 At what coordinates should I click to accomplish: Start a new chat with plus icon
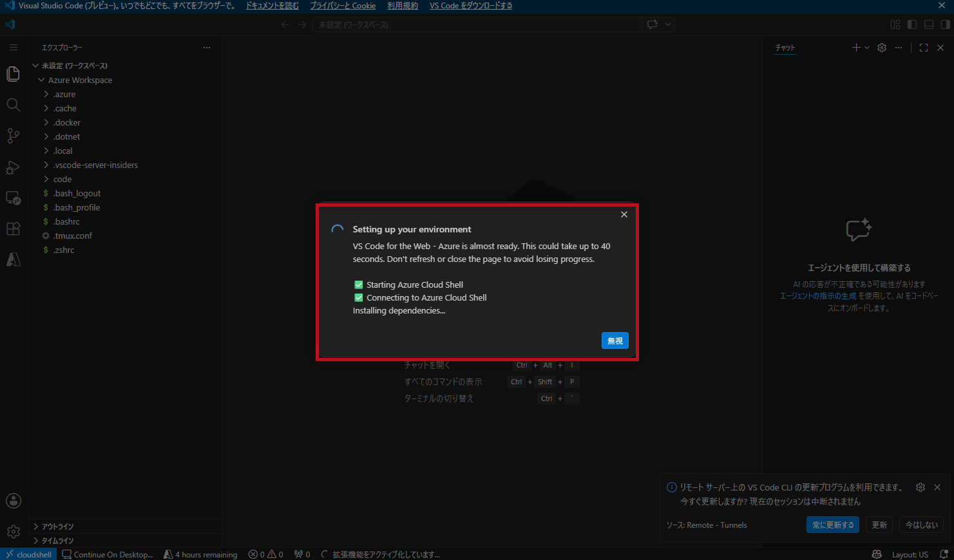pyautogui.click(x=856, y=48)
